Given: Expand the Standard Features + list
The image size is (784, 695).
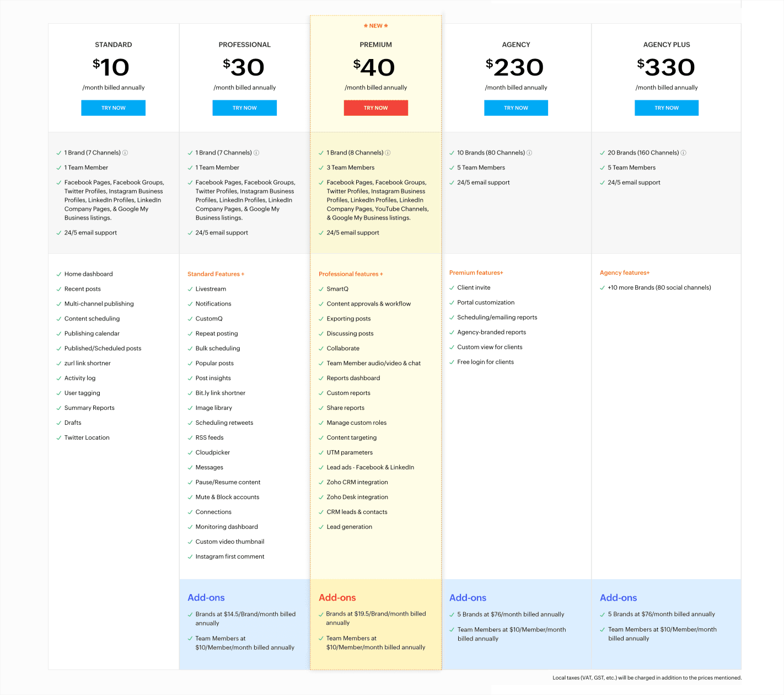Looking at the screenshot, I should point(216,274).
